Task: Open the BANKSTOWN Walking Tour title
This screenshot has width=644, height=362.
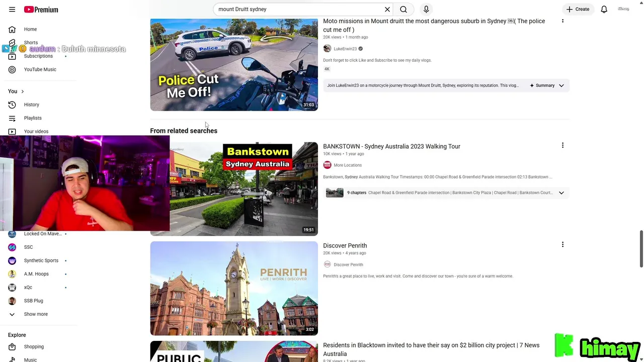Action: [391, 146]
